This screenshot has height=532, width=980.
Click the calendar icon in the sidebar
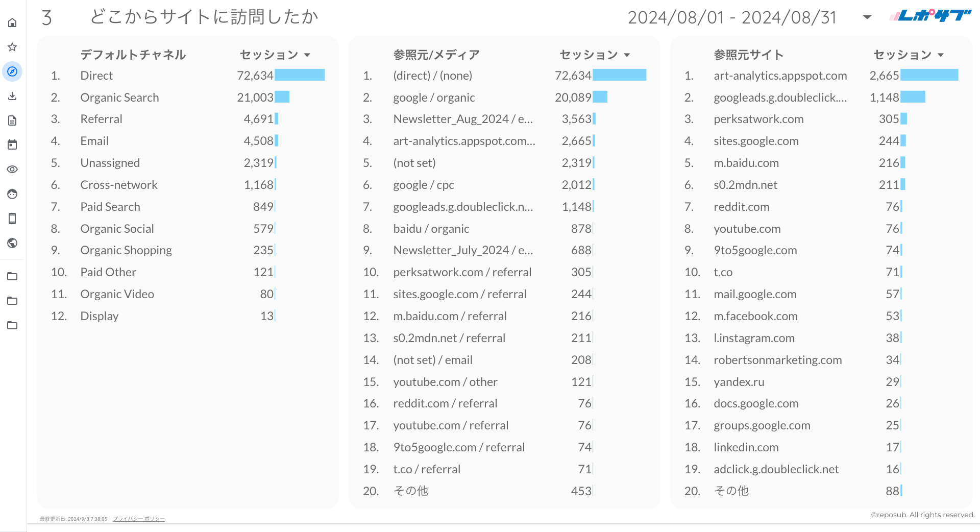coord(12,145)
